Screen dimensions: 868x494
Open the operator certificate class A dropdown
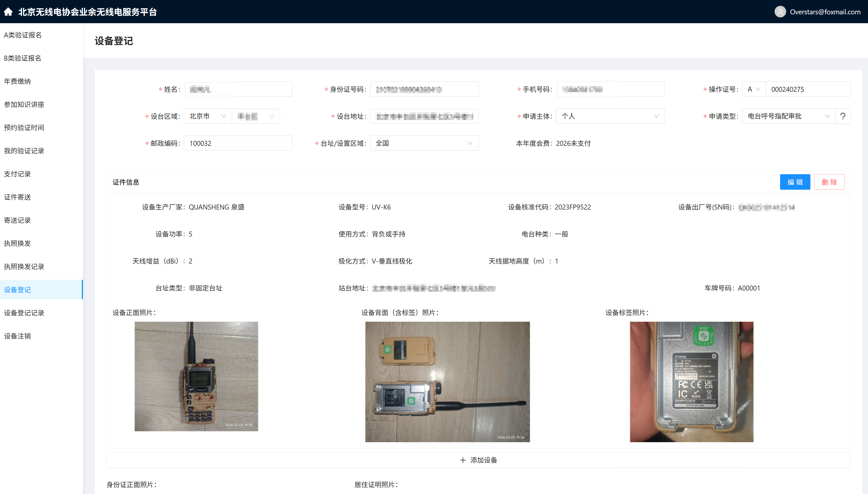(753, 89)
